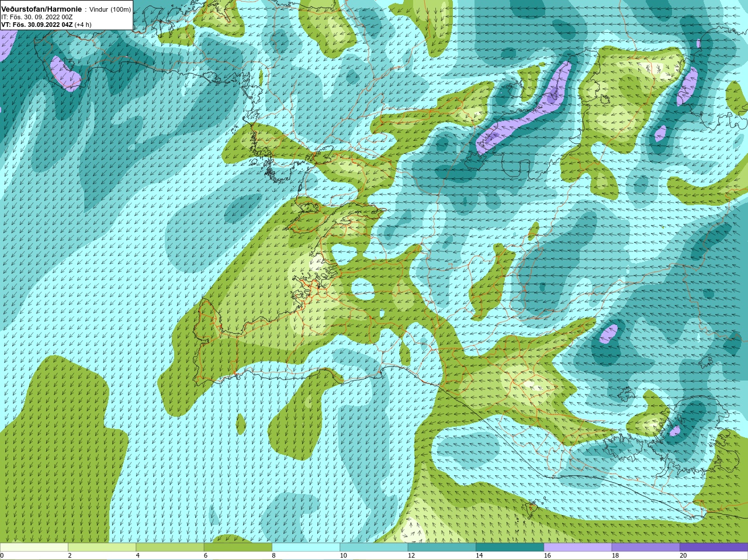Pick the 0–2 m/s palest legend color
The width and height of the screenshot is (748, 560).
[x=34, y=547]
